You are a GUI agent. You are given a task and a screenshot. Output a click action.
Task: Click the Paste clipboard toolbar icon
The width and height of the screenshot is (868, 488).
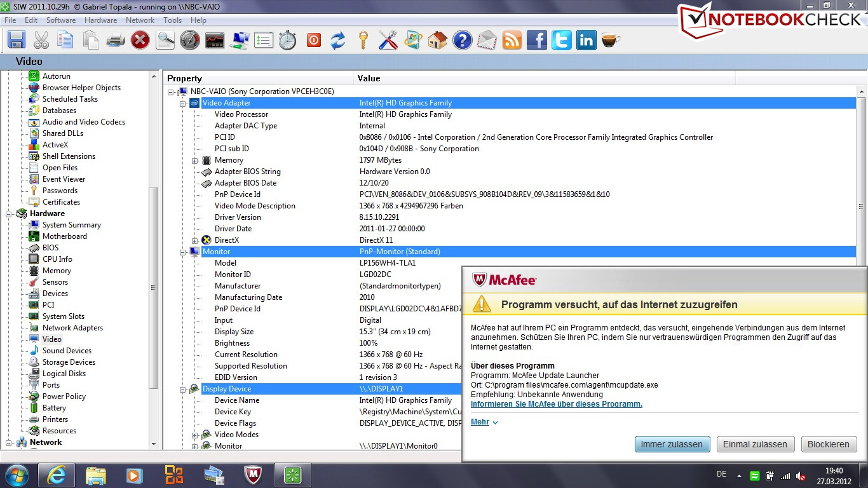pyautogui.click(x=90, y=40)
